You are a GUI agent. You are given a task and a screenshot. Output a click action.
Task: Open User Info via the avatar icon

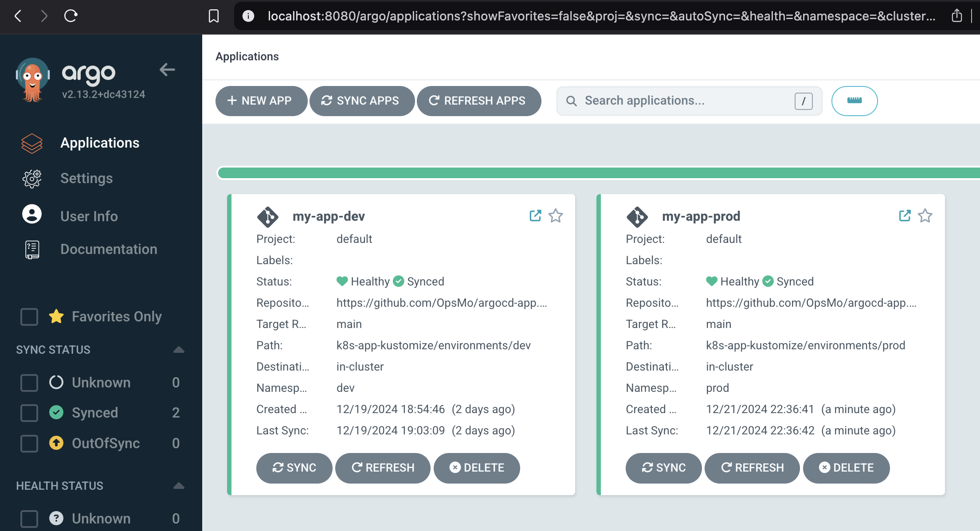pos(32,214)
